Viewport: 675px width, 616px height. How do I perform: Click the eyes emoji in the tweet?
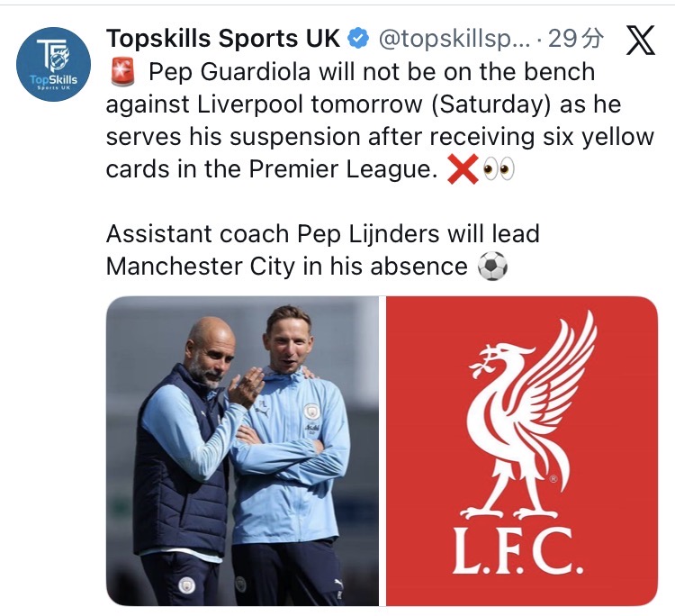click(x=498, y=169)
